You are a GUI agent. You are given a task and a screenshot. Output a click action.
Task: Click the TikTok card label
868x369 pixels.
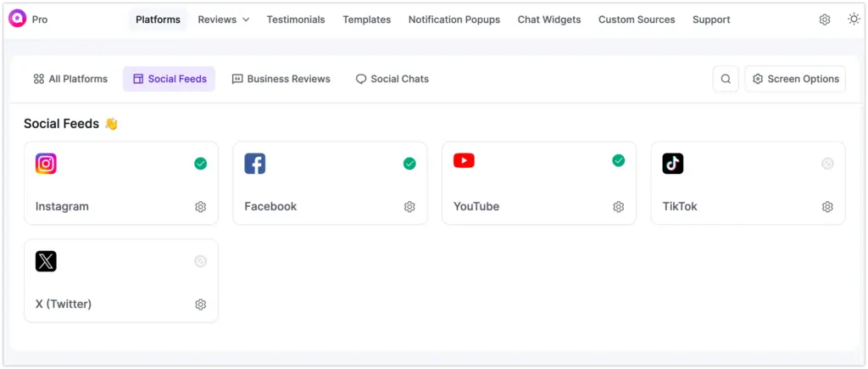[680, 206]
